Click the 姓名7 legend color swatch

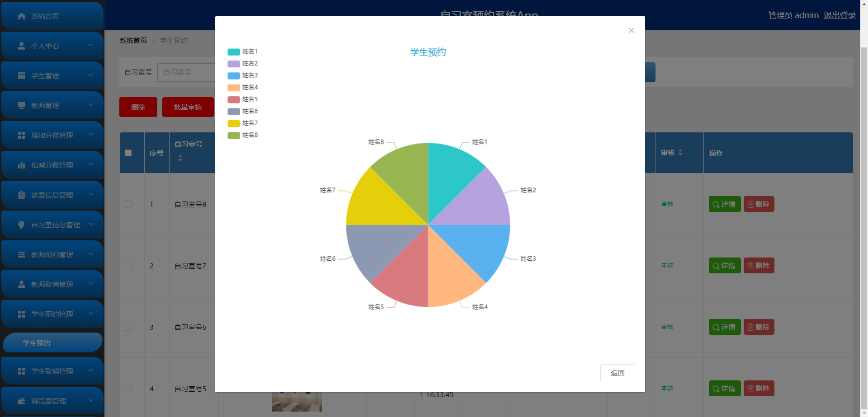[234, 123]
